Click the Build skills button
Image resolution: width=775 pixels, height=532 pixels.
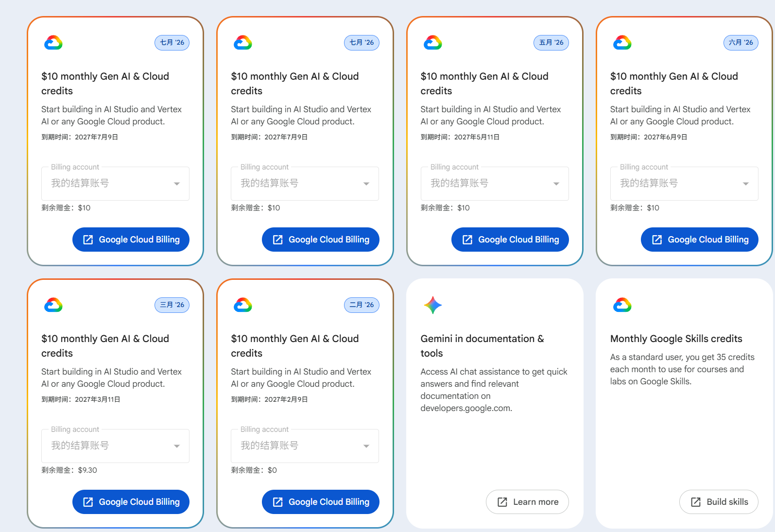[x=719, y=502]
